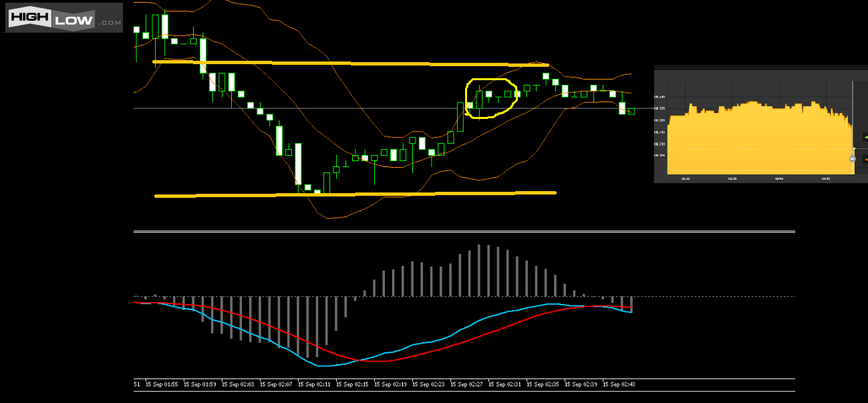Screen dimensions: 868x403
Task: Click the white current-price dot in inset chart
Action: pos(854,148)
